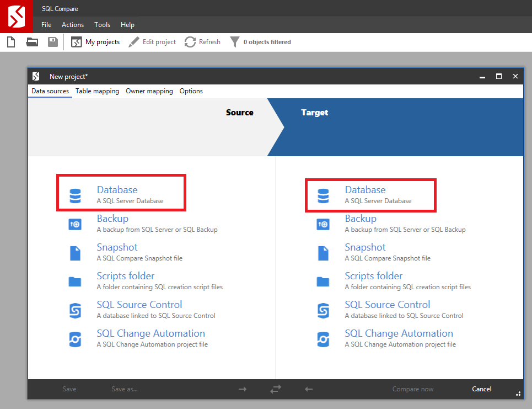532x409 pixels.
Task: Select Database link under Target
Action: pos(365,190)
